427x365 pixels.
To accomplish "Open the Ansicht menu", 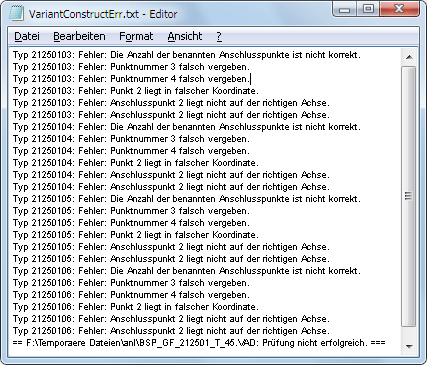I will click(x=185, y=36).
